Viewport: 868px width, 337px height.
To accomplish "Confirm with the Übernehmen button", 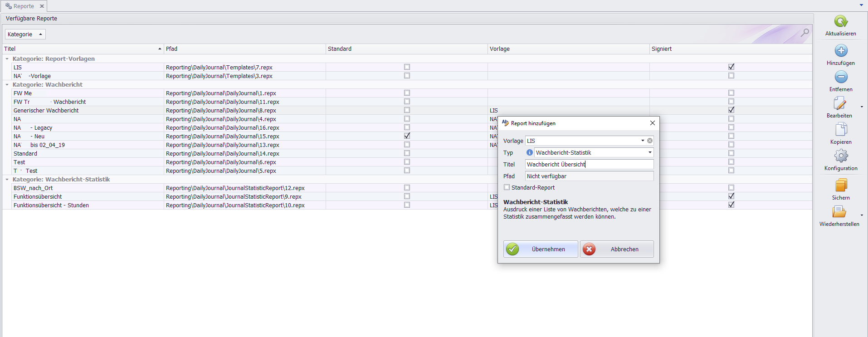I will pyautogui.click(x=541, y=249).
